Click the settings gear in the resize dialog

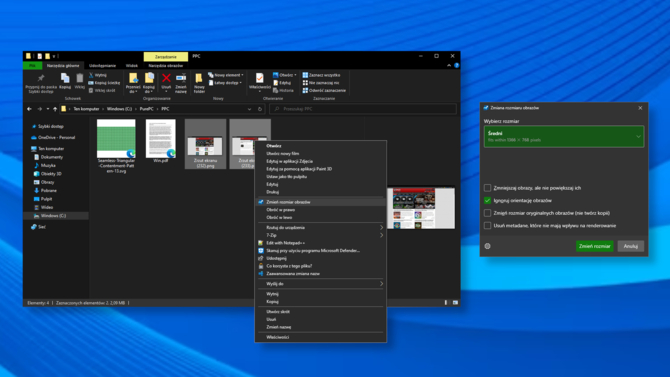click(488, 246)
